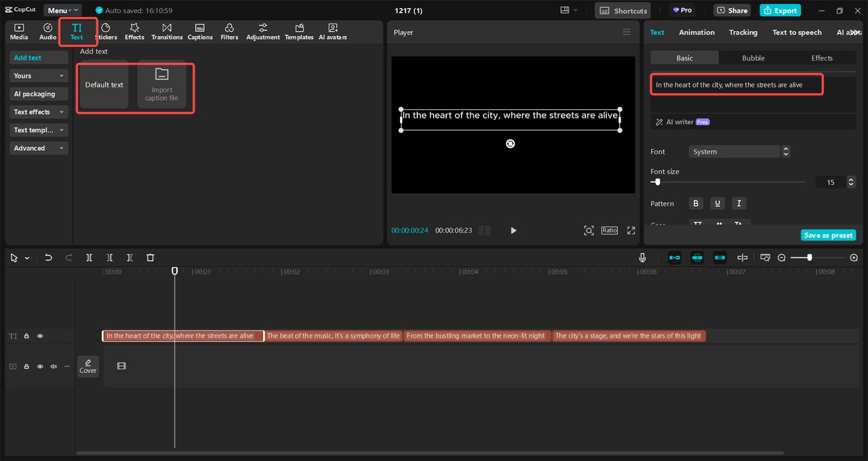
Task: Open the Font System dropdown
Action: (x=739, y=152)
